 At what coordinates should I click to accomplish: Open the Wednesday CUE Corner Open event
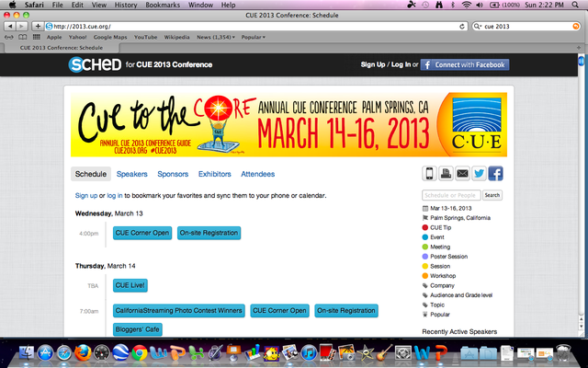[x=142, y=233]
